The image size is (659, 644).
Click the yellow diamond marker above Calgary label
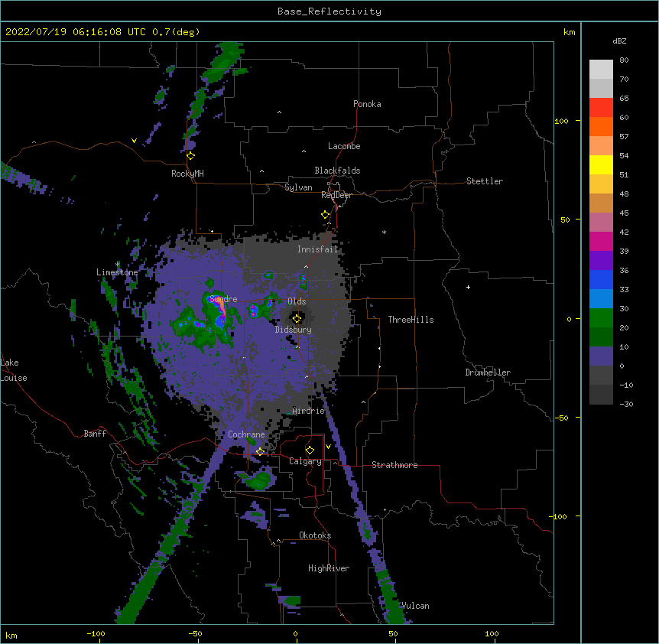click(310, 450)
